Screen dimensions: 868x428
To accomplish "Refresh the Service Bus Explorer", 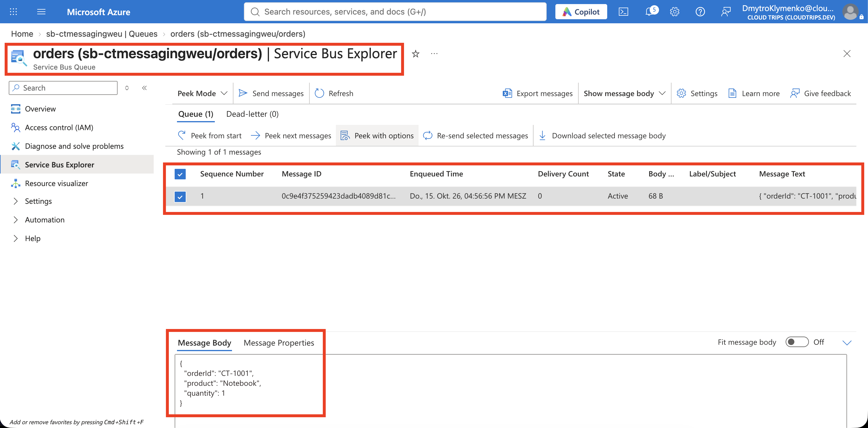I will tap(334, 93).
